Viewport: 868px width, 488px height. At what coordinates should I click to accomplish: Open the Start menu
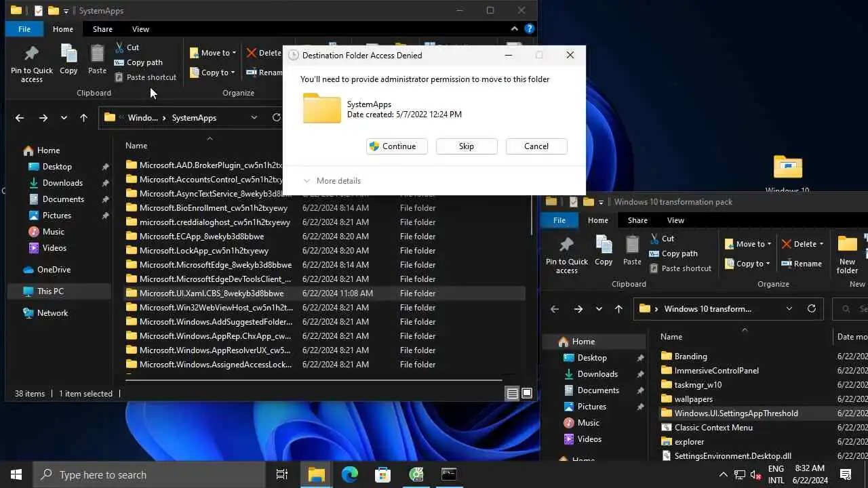point(16,474)
